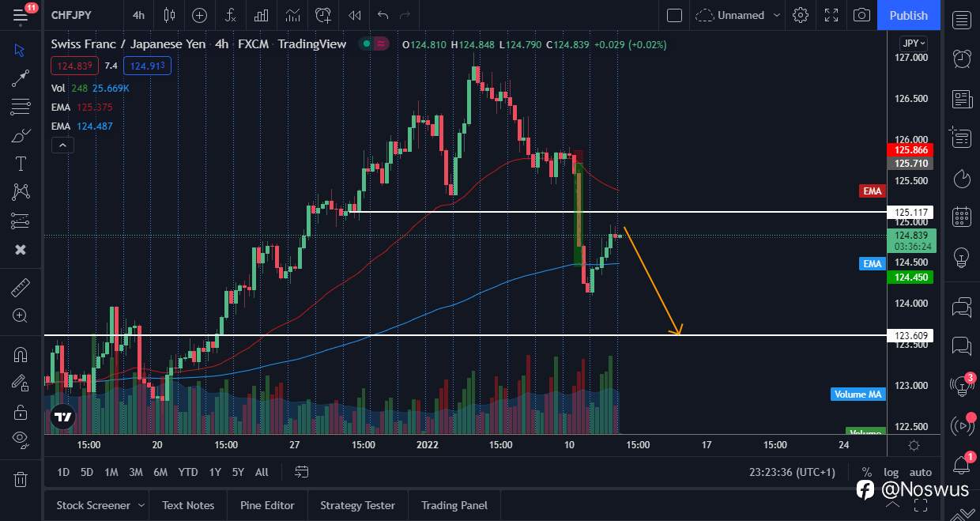Open the Stock Screener dropdown chevron

143,505
